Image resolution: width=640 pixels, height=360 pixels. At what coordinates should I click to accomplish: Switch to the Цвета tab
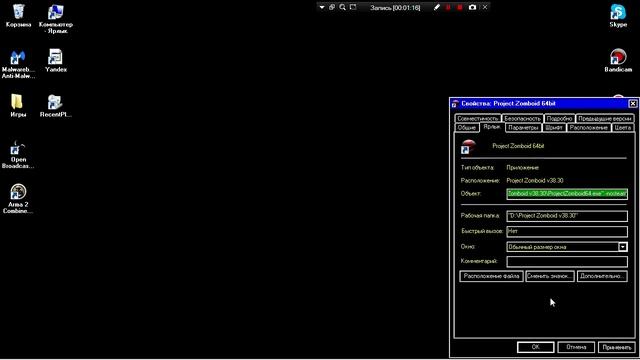pos(622,128)
